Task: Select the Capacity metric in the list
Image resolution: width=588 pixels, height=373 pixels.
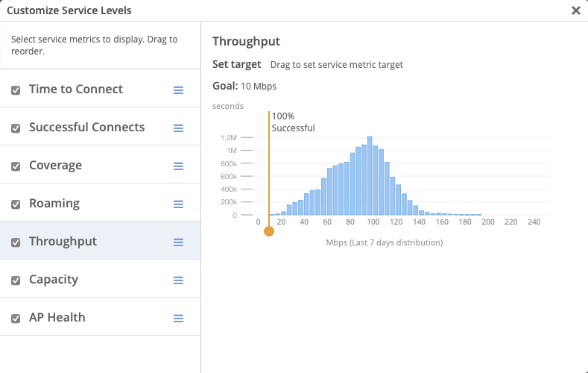Action: coord(54,280)
